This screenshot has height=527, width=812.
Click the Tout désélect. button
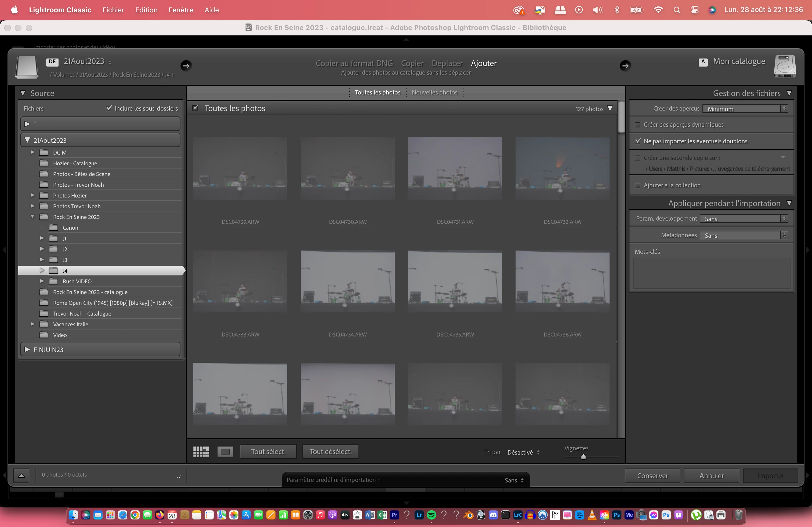(330, 452)
